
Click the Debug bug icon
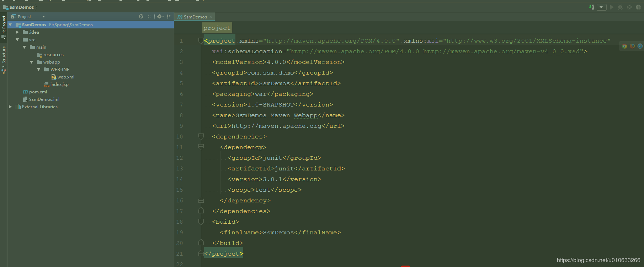(x=621, y=7)
